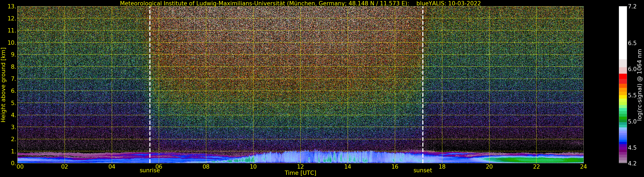Click the white top section of the colorbar
The width and height of the screenshot is (644, 177).
pyautogui.click(x=623, y=33)
